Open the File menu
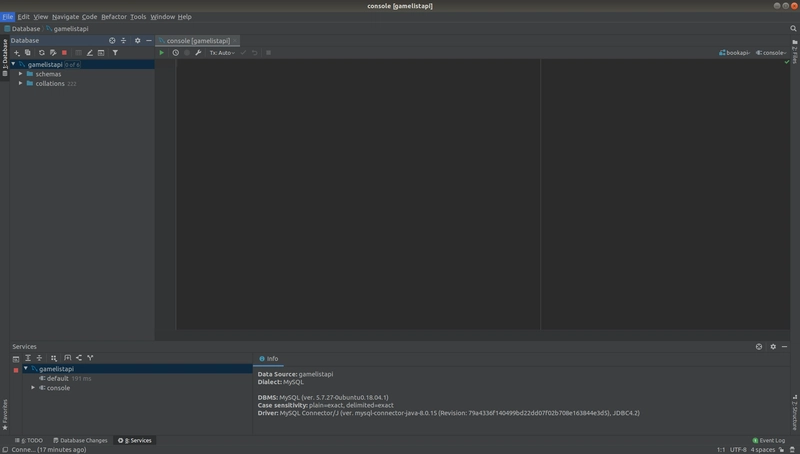The image size is (800, 454). click(8, 17)
